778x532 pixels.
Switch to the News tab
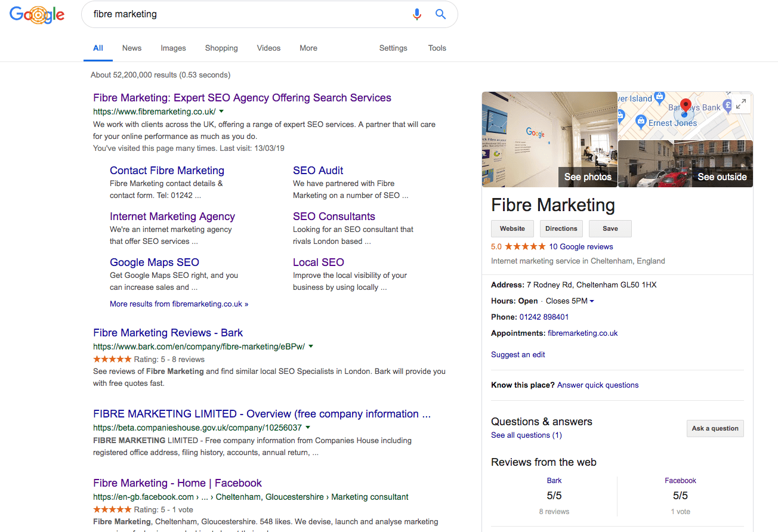(132, 48)
